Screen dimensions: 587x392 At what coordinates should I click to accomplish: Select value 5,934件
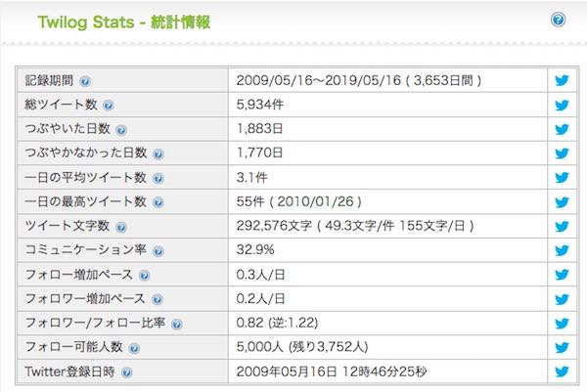pyautogui.click(x=260, y=105)
